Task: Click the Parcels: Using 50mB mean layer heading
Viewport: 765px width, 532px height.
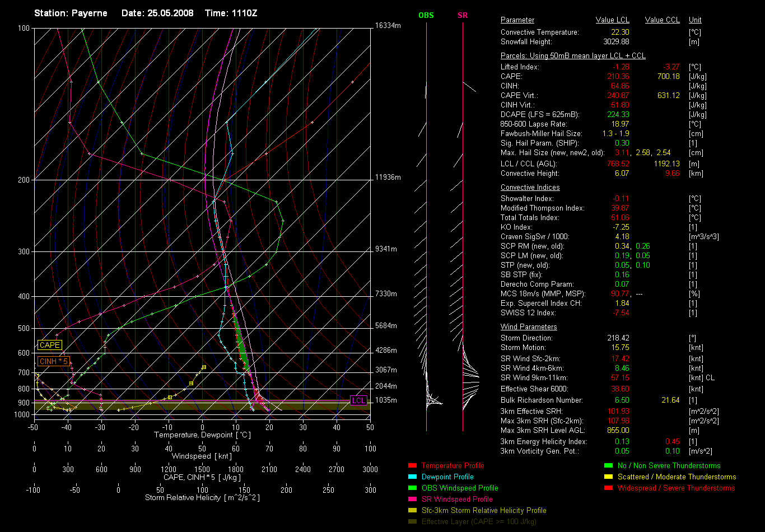Action: coord(573,56)
